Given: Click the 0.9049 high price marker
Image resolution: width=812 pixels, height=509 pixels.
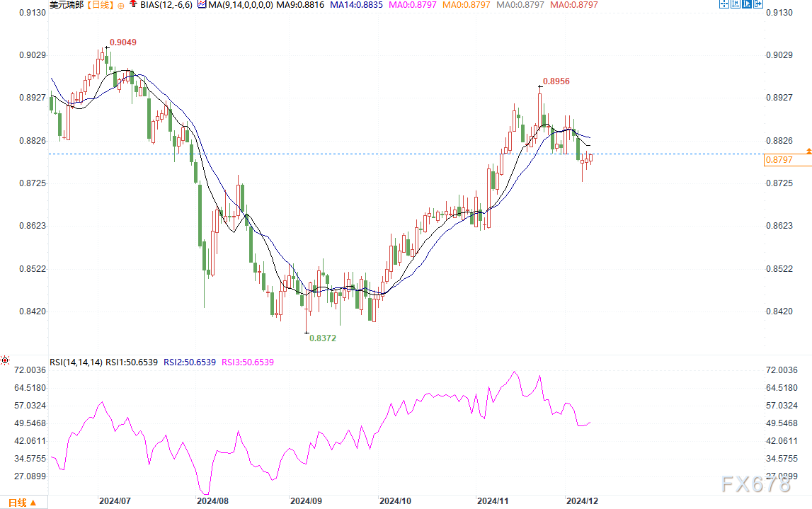Looking at the screenshot, I should [122, 42].
